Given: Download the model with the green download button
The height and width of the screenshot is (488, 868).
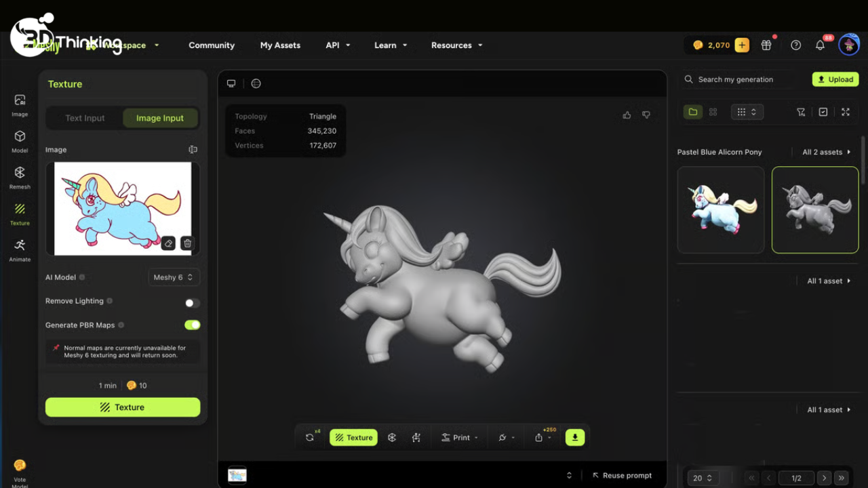Looking at the screenshot, I should tap(575, 437).
